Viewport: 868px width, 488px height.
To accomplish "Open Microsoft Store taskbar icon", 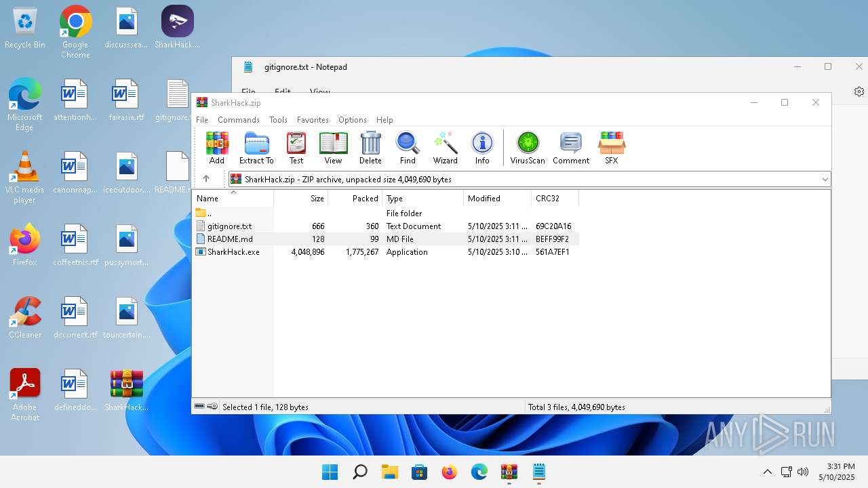I will (x=420, y=472).
